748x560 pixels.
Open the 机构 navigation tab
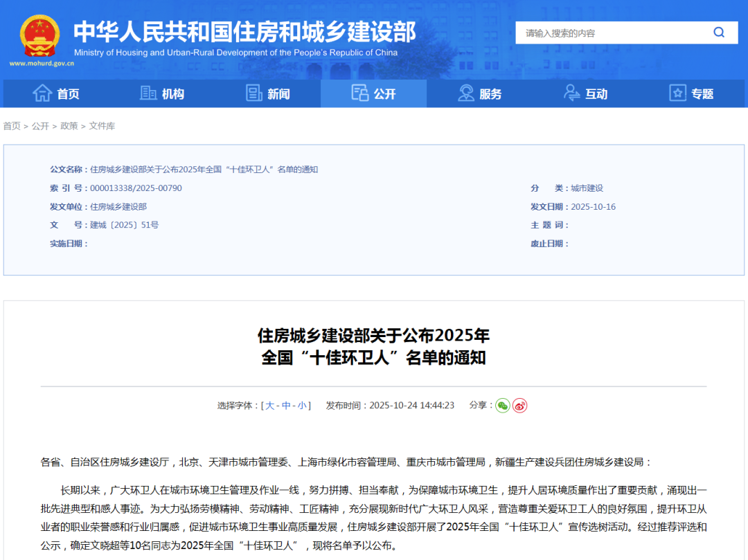pos(162,93)
